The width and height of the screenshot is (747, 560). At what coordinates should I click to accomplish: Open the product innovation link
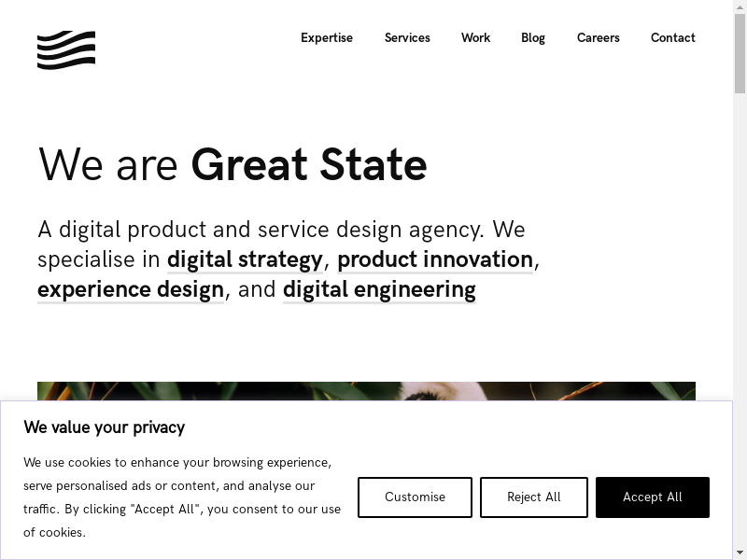(x=435, y=259)
